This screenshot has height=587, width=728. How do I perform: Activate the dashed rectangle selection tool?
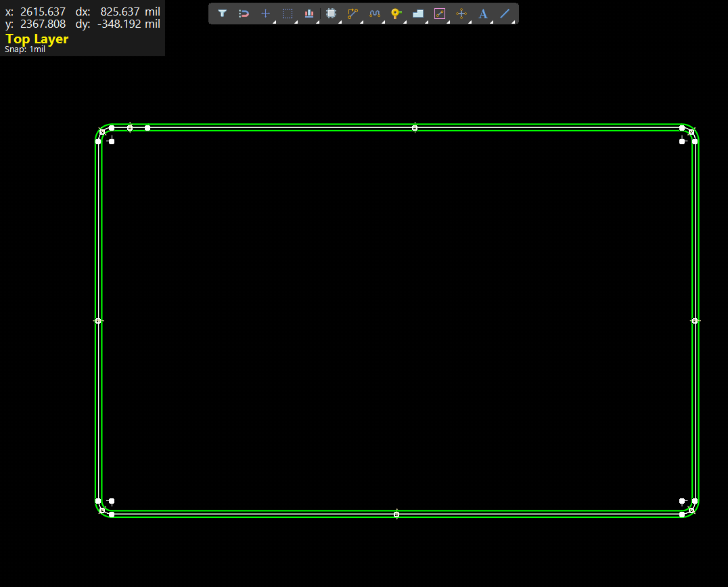pos(288,14)
